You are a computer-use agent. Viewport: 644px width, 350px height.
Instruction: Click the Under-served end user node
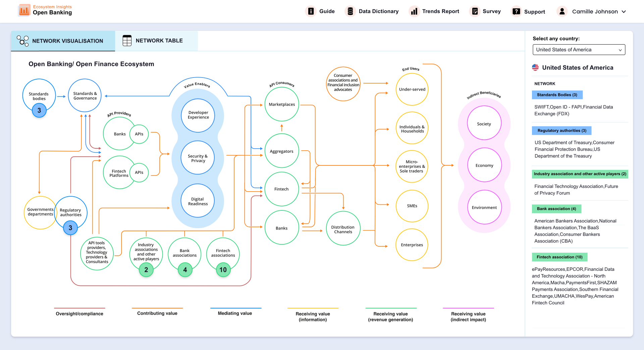click(412, 89)
